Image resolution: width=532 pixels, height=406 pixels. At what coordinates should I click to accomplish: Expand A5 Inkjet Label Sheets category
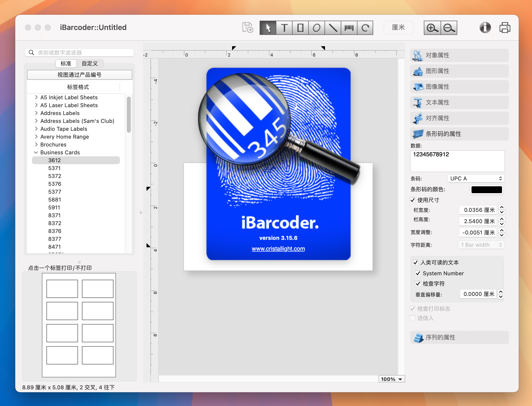click(x=36, y=97)
